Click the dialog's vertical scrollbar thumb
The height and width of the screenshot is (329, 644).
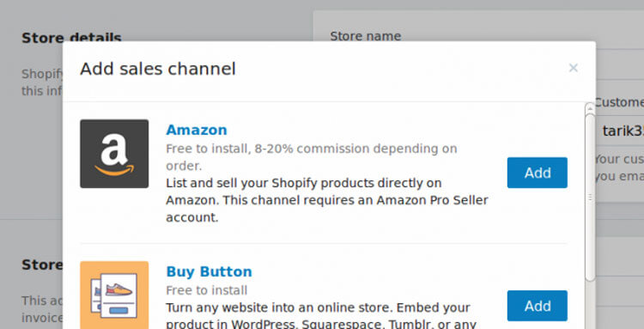(x=590, y=198)
